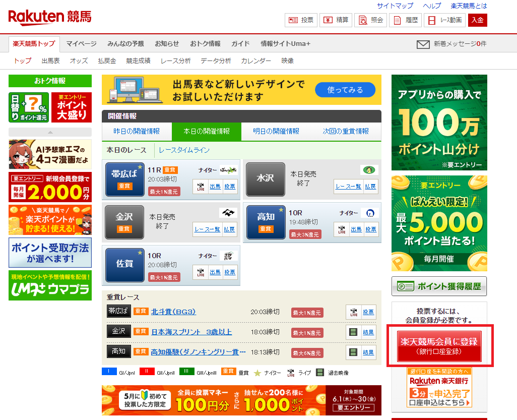Open 払戻金 in the sub menu
Image resolution: width=517 pixels, height=420 pixels.
click(107, 61)
